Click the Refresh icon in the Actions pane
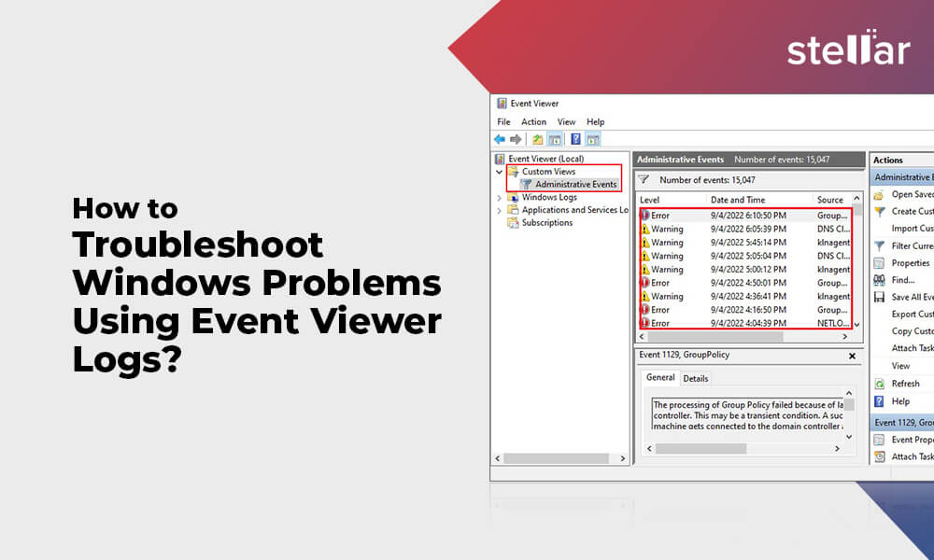The image size is (934, 560). click(x=879, y=382)
